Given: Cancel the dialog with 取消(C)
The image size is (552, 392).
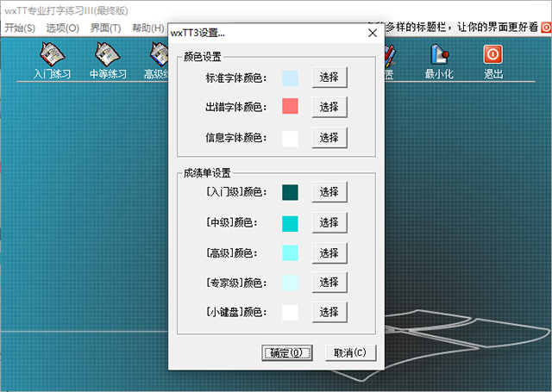Looking at the screenshot, I should [350, 352].
